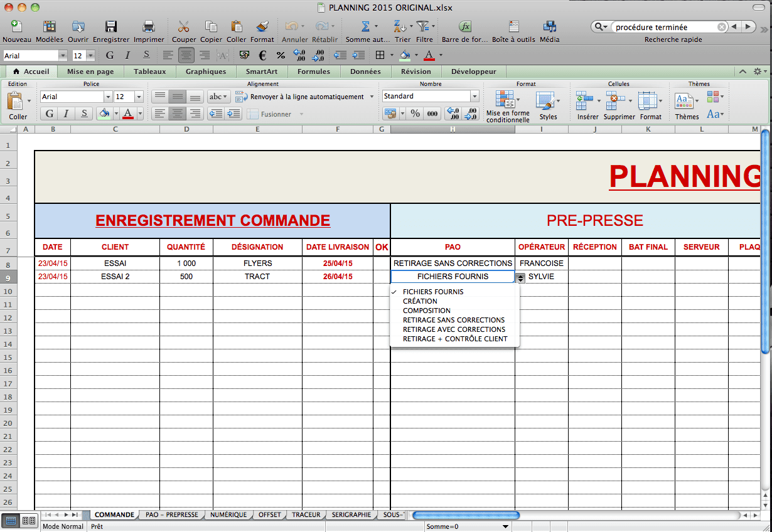This screenshot has height=532, width=772.
Task: Expand the Standard number format dropdown
Action: pyautogui.click(x=474, y=96)
